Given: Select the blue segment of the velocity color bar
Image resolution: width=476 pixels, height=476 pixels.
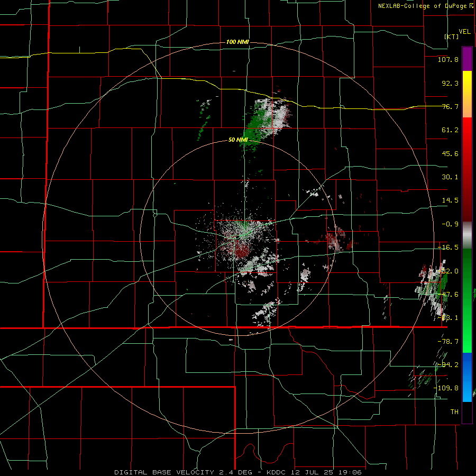Looking at the screenshot, I should point(467,377).
